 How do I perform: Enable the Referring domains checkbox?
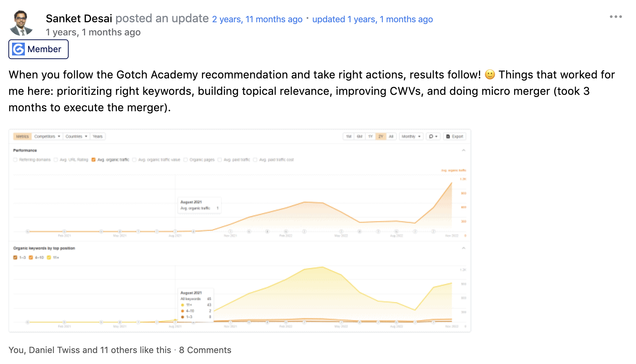[15, 160]
